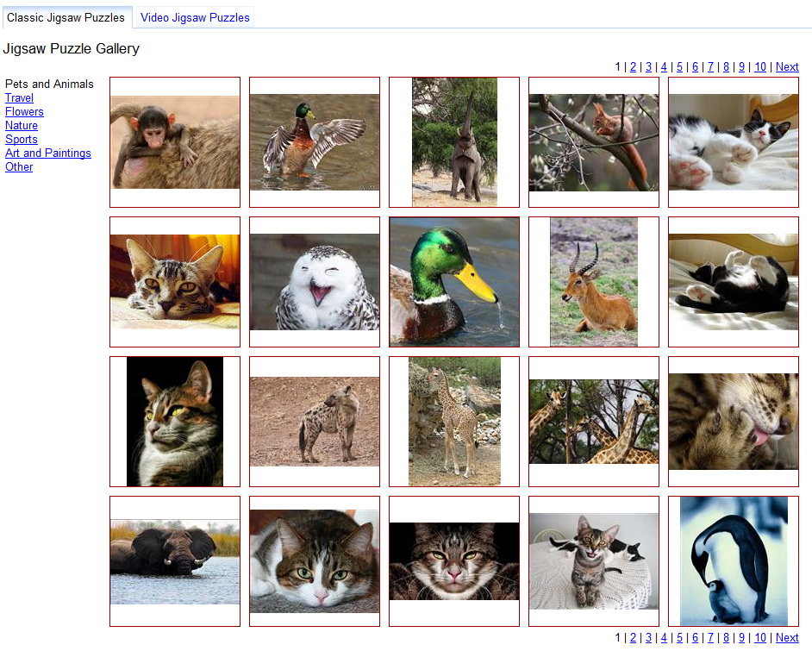Go to page 2 in top pagination
The image size is (812, 651).
633,66
